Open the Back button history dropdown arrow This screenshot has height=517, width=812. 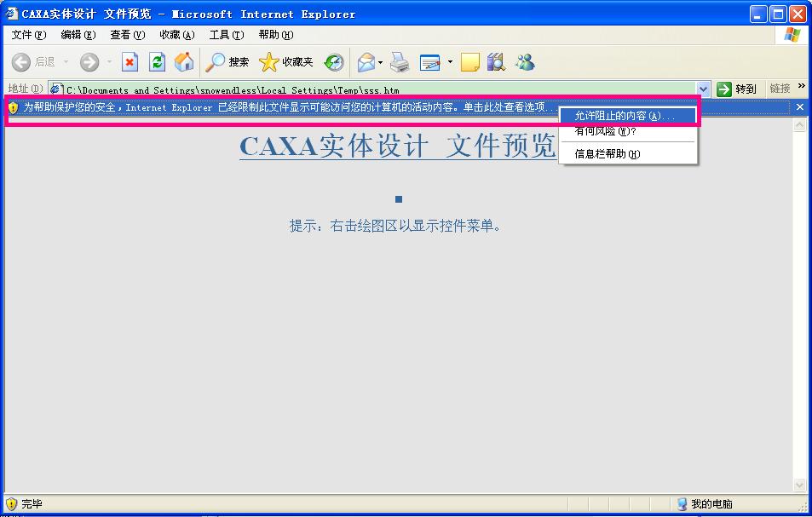[66, 62]
